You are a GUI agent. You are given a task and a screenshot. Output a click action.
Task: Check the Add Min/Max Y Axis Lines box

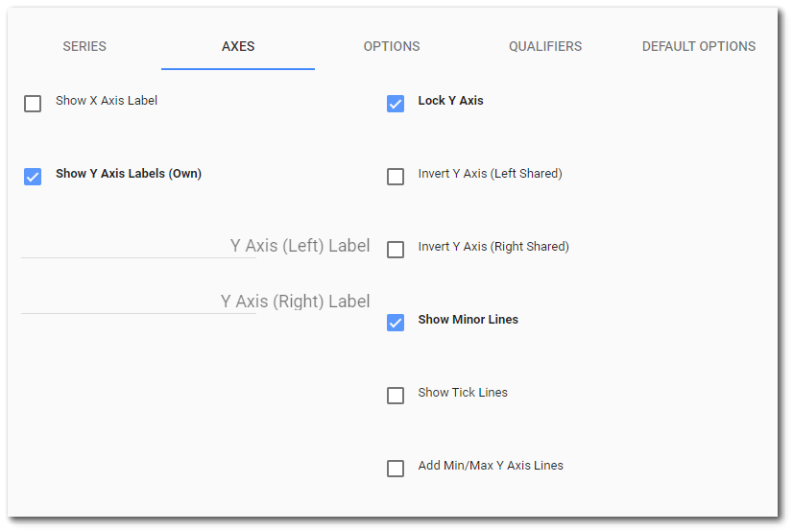click(396, 469)
